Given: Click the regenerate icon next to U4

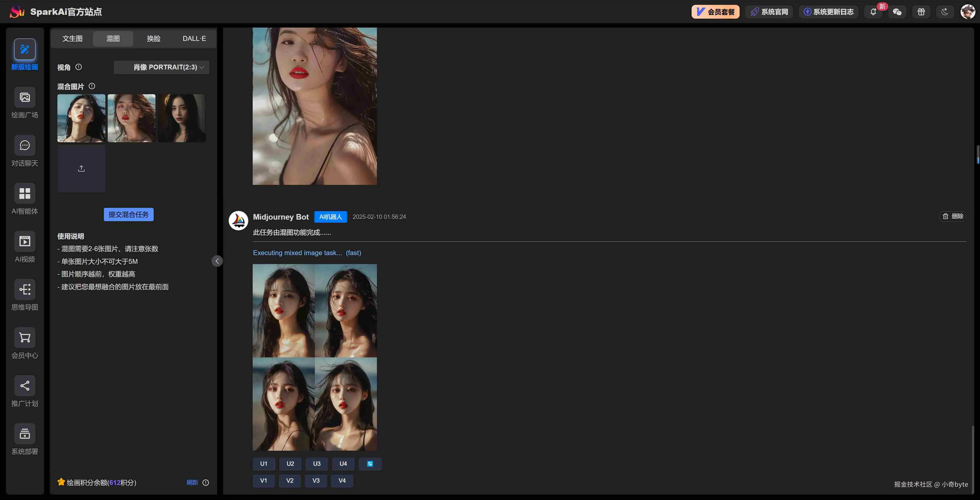Looking at the screenshot, I should pos(370,463).
